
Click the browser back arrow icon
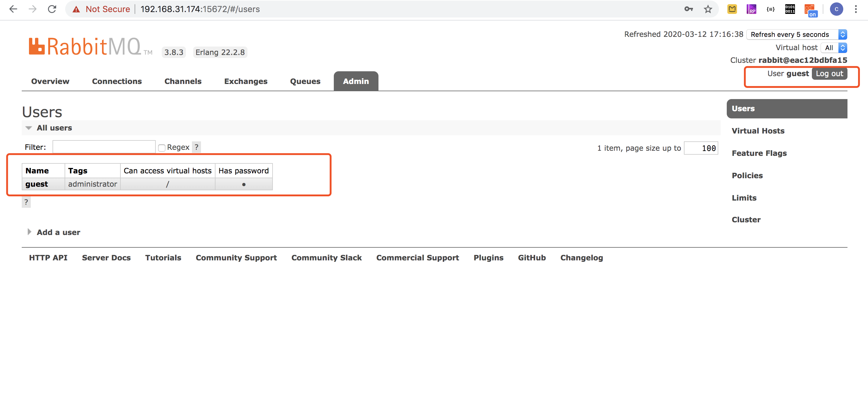(x=13, y=9)
